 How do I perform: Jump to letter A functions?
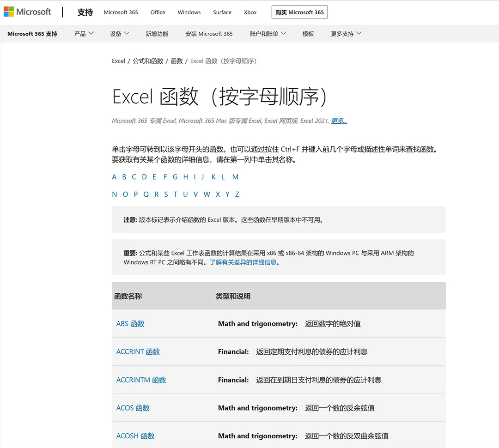pyautogui.click(x=114, y=177)
